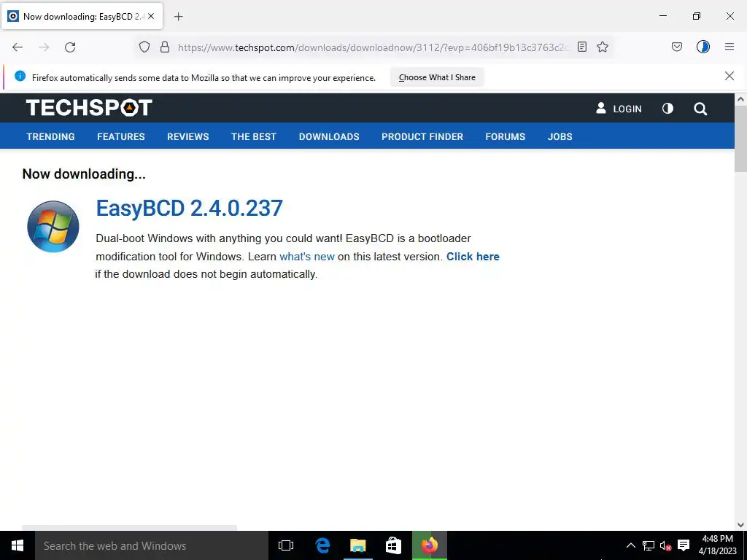Click the 'Click here' download link
This screenshot has width=747, height=560.
[473, 256]
